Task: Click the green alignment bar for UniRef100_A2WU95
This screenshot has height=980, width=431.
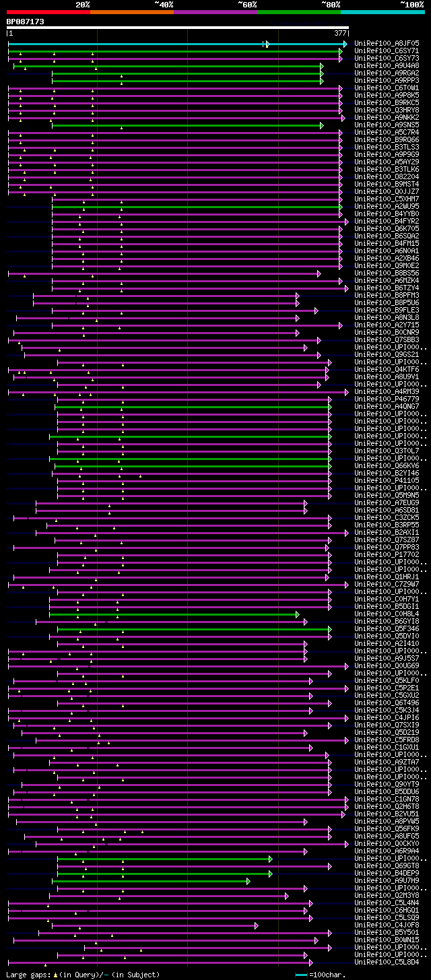Action: (x=197, y=207)
